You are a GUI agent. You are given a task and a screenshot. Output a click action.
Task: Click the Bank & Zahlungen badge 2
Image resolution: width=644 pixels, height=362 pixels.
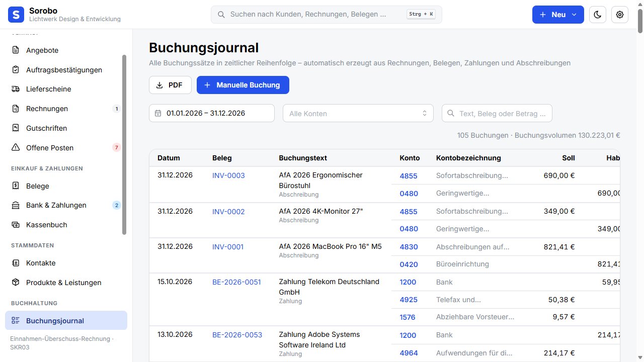(x=117, y=205)
